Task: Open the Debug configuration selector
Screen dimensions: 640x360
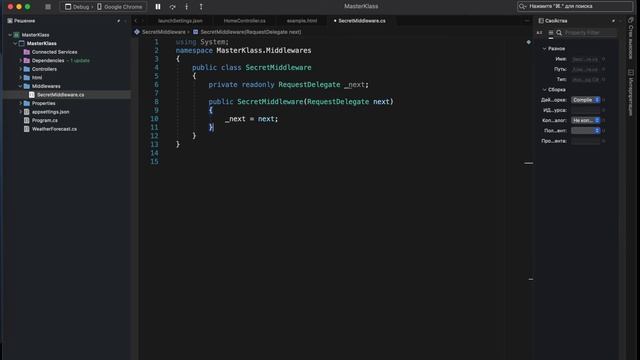Action: click(77, 7)
